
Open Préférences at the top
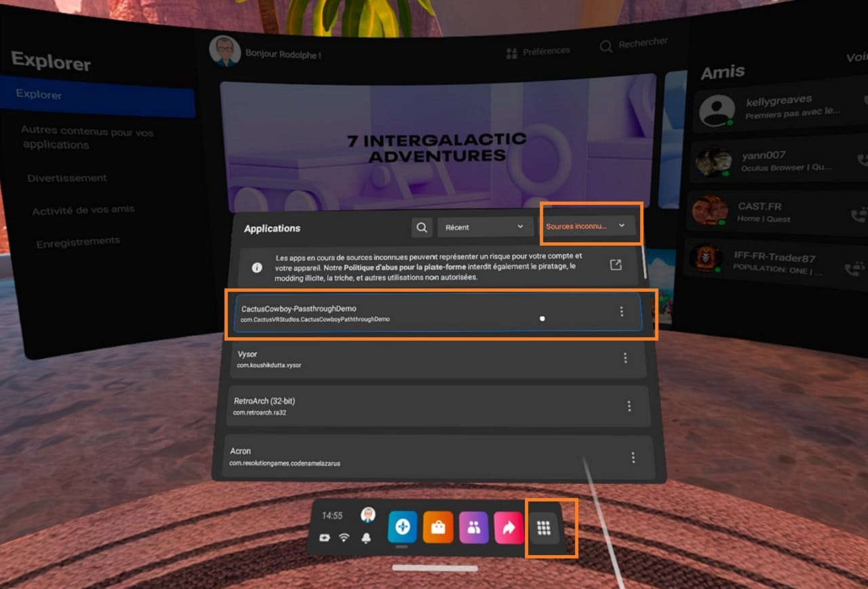(538, 52)
